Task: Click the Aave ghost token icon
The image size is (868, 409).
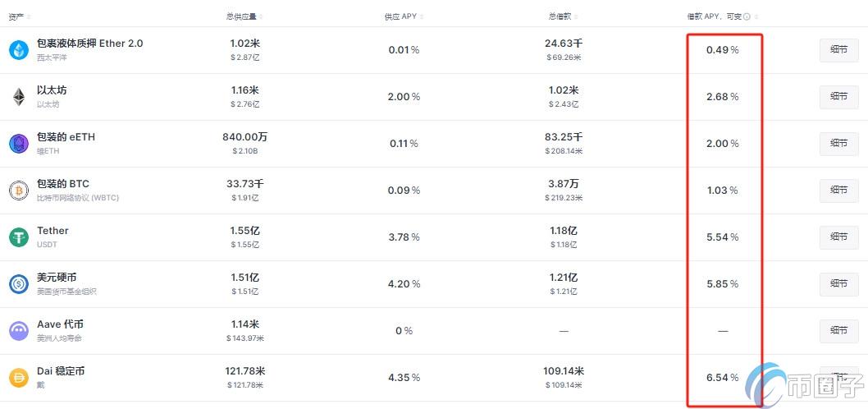Action: (x=18, y=331)
